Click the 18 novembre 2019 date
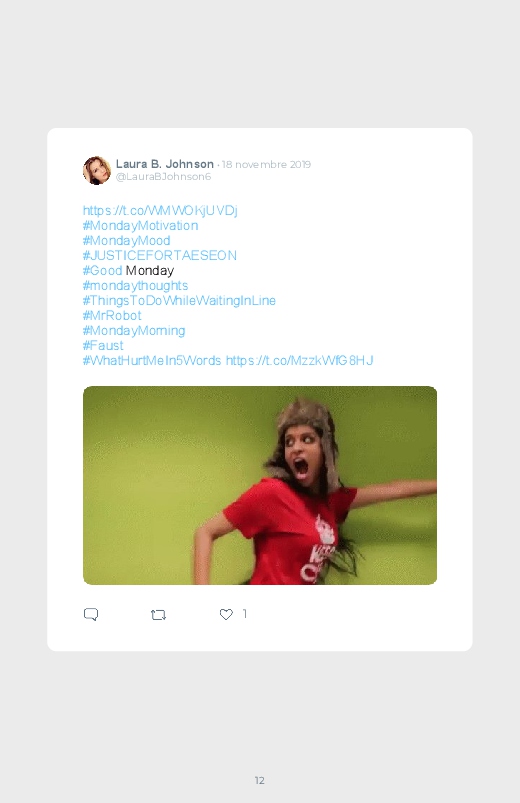 [266, 164]
